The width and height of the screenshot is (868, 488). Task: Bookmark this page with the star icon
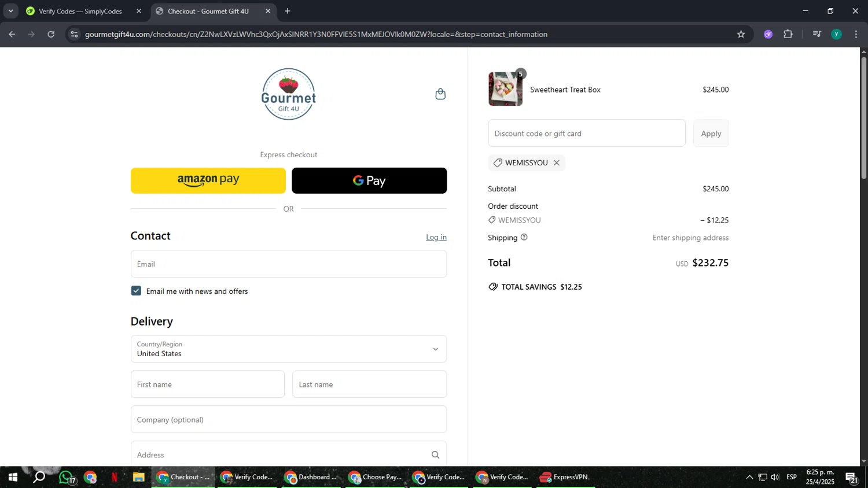(741, 34)
